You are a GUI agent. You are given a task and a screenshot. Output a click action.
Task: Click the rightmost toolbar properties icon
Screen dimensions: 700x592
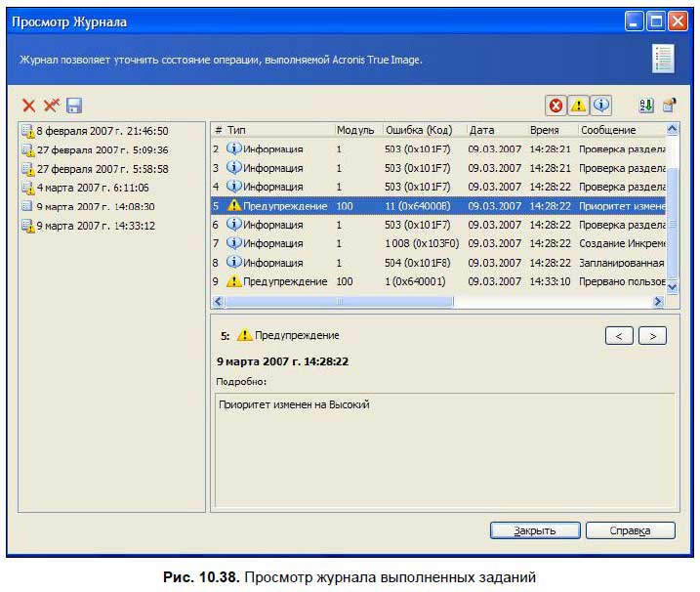[670, 106]
